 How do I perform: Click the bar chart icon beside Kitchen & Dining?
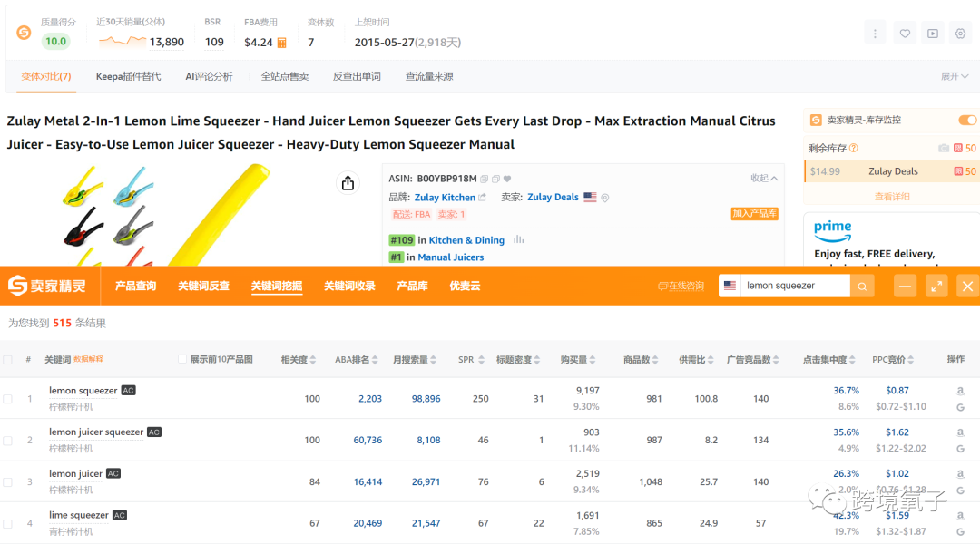[518, 240]
